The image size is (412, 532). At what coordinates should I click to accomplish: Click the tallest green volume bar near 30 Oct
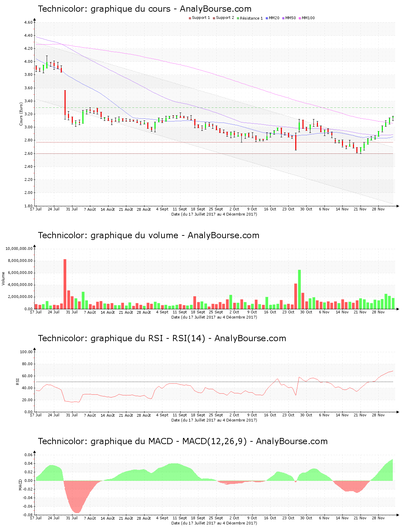(299, 289)
